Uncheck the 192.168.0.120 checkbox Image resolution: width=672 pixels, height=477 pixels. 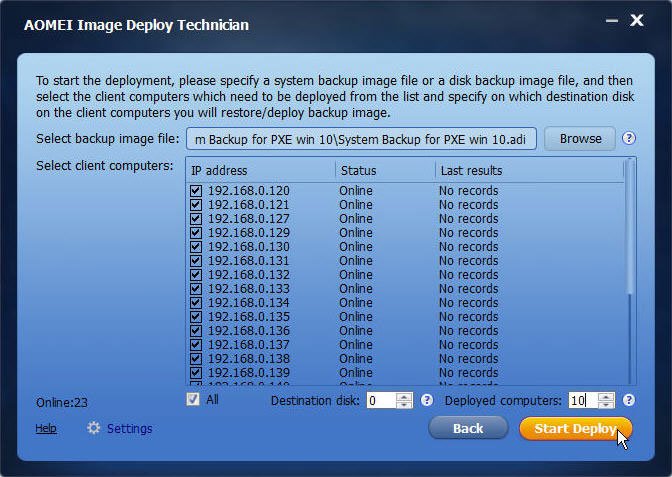pos(196,191)
